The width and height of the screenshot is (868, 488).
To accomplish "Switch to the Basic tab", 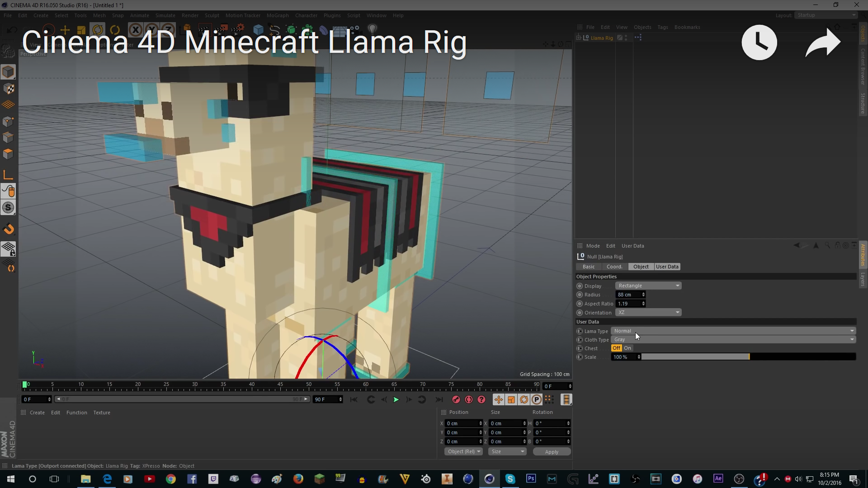I will coord(589,267).
